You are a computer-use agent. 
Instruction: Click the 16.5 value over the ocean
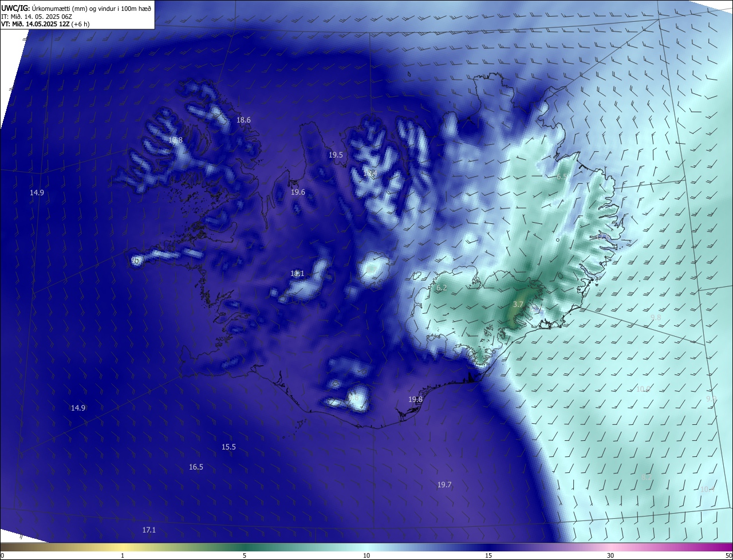click(x=196, y=467)
